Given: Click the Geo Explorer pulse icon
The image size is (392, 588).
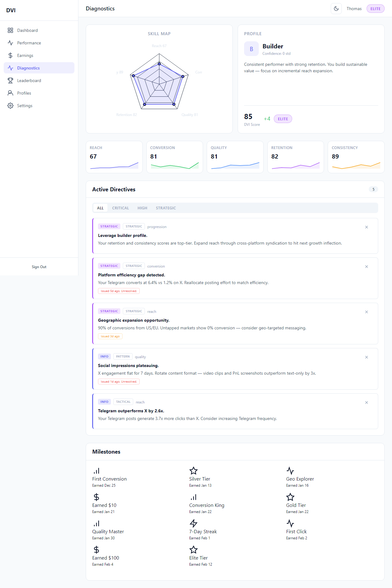Looking at the screenshot, I should [x=290, y=471].
